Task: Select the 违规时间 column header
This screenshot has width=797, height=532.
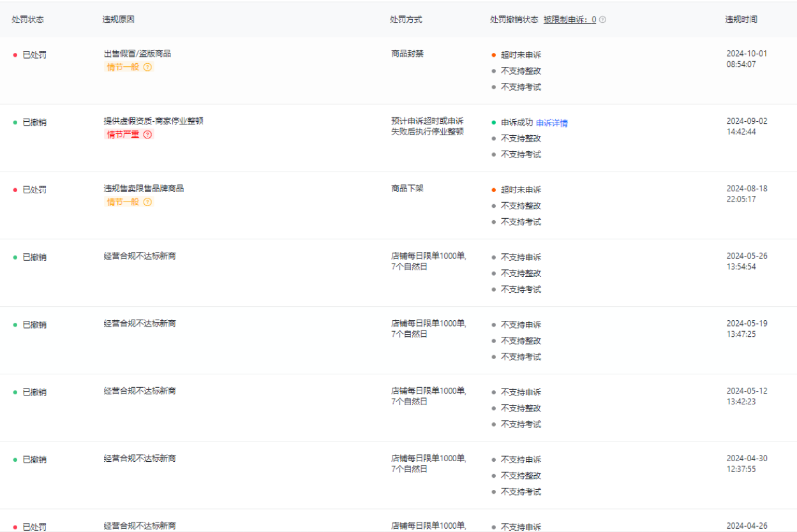Action: [741, 20]
